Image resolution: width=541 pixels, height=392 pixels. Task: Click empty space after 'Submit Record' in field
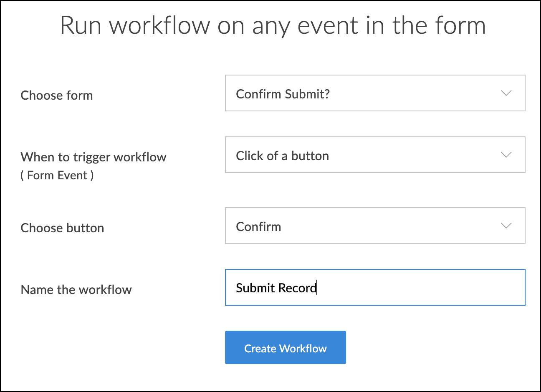(x=417, y=287)
